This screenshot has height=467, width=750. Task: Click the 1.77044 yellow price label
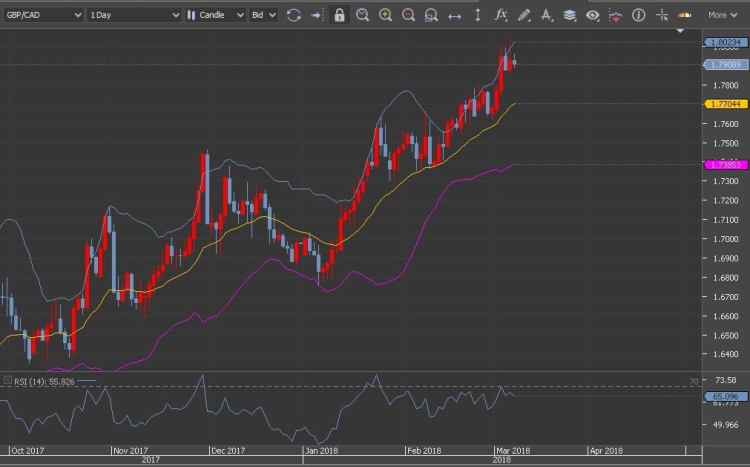(725, 103)
